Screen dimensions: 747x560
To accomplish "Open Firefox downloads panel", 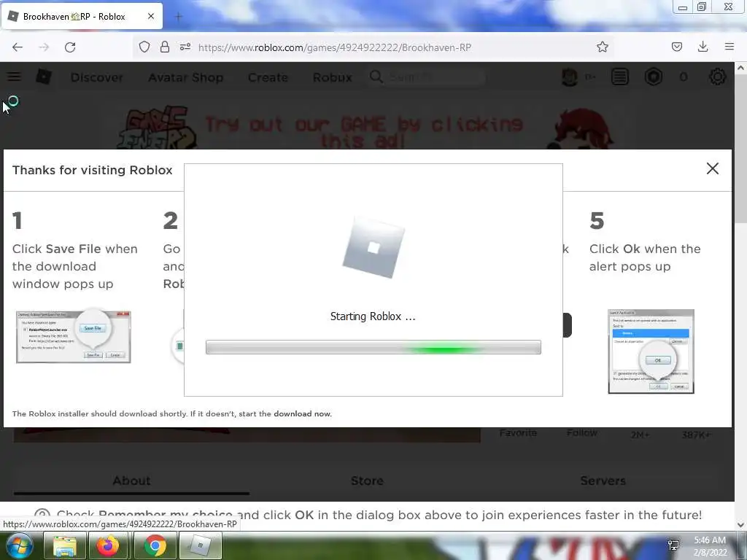I will (x=703, y=46).
